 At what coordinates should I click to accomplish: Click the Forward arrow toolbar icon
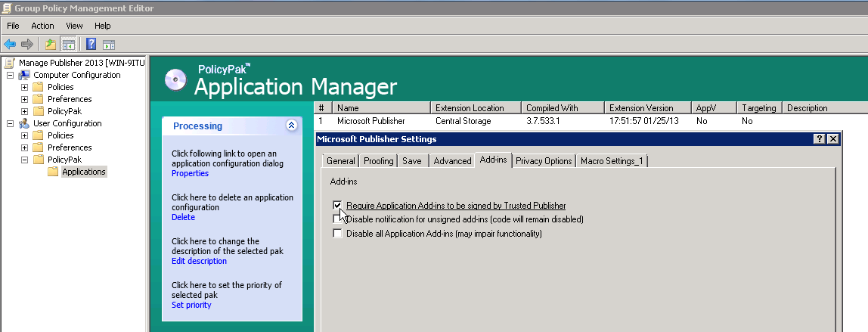click(x=26, y=45)
